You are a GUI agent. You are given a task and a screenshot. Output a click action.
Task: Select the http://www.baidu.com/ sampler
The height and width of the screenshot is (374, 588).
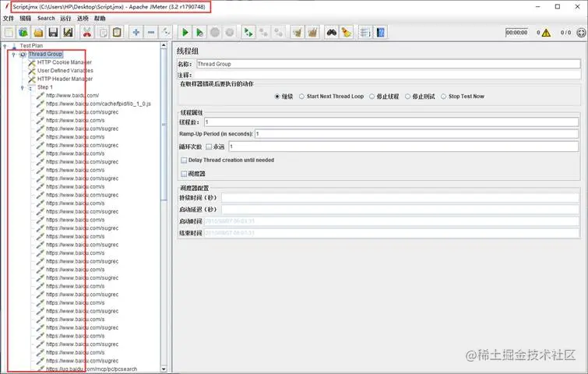pyautogui.click(x=72, y=96)
